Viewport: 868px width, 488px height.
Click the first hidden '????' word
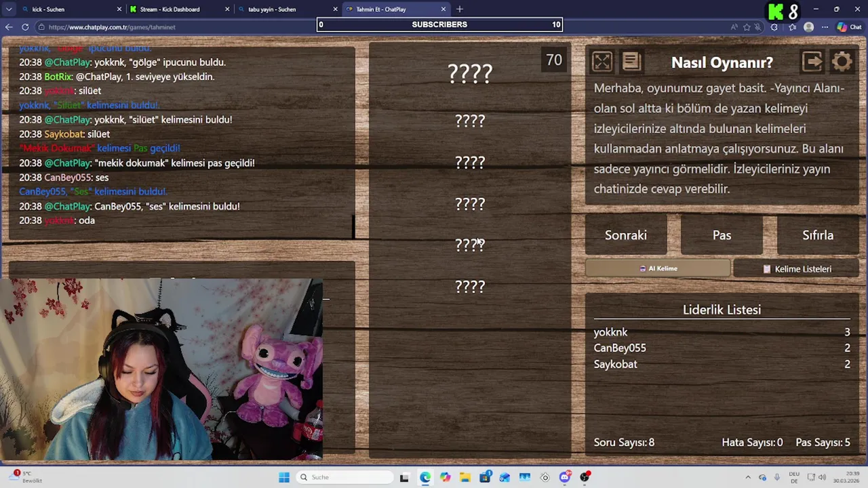click(x=470, y=74)
